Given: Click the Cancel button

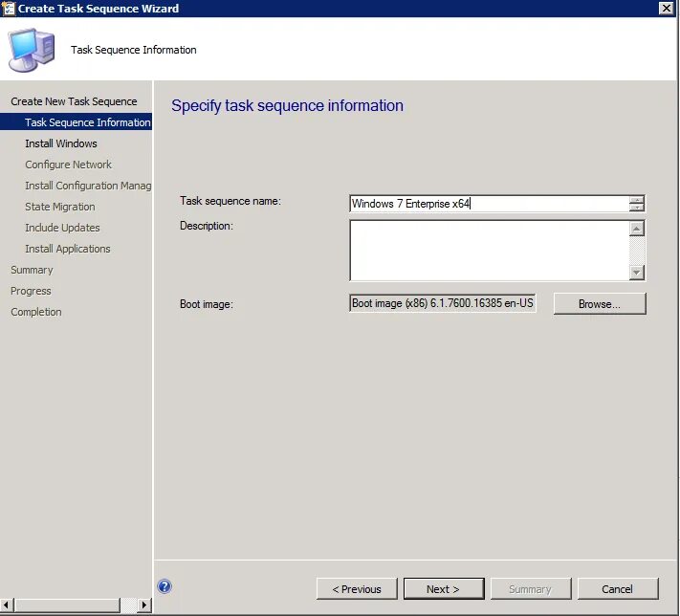Looking at the screenshot, I should 618,589.
